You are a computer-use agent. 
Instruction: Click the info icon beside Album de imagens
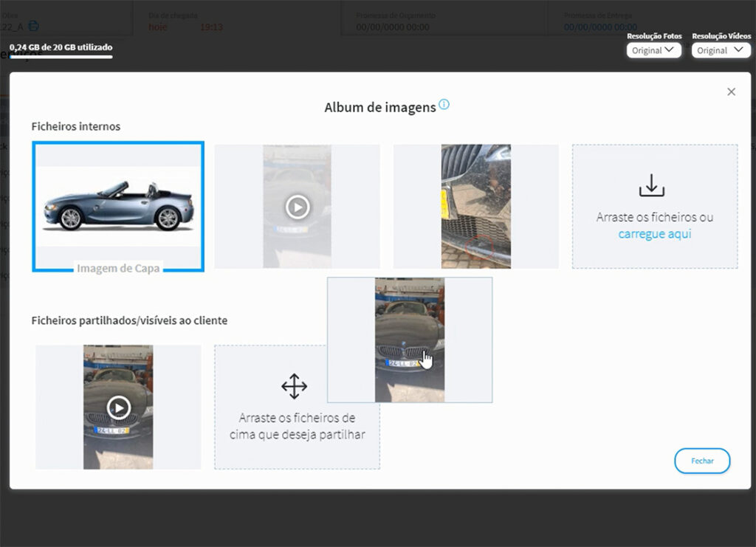point(444,105)
